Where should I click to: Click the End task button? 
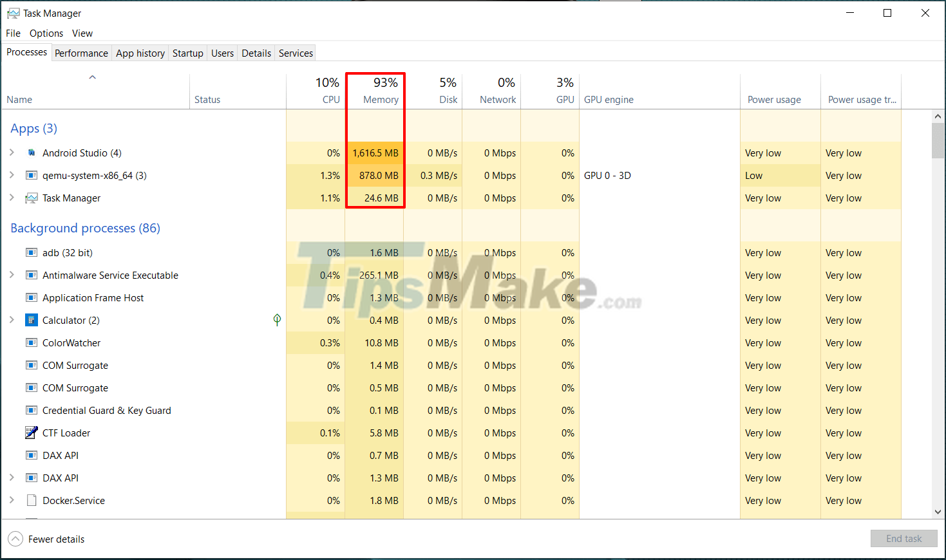[903, 538]
